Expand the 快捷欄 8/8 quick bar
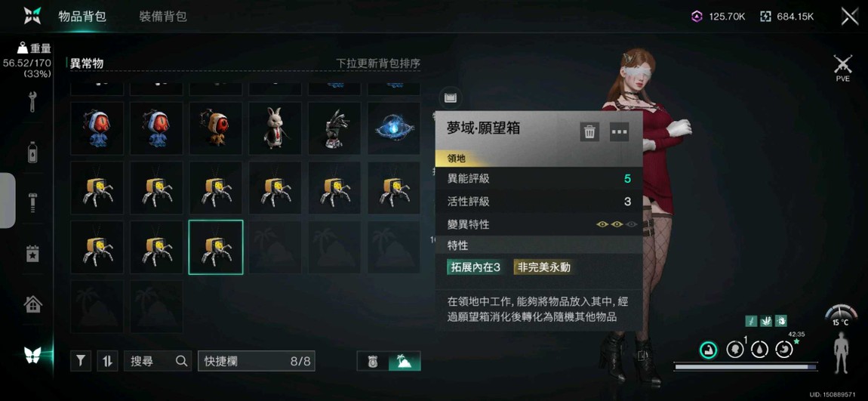This screenshot has width=868, height=401. click(257, 361)
